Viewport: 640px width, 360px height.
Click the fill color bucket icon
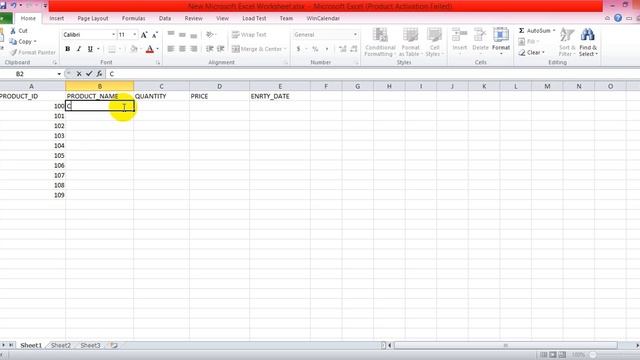[x=133, y=49]
